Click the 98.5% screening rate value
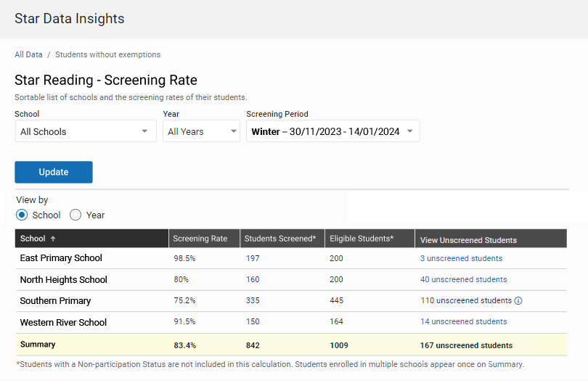This screenshot has width=588, height=383. (x=184, y=258)
